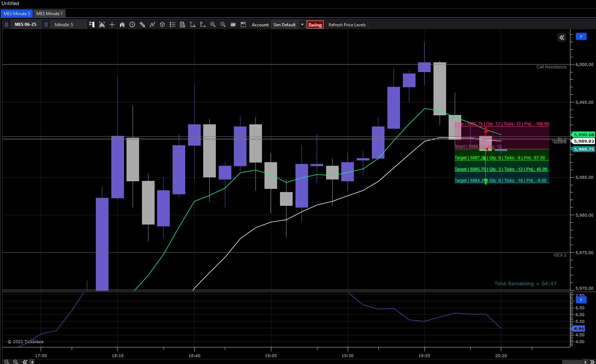Select the crosshair cursor tool

(112, 25)
